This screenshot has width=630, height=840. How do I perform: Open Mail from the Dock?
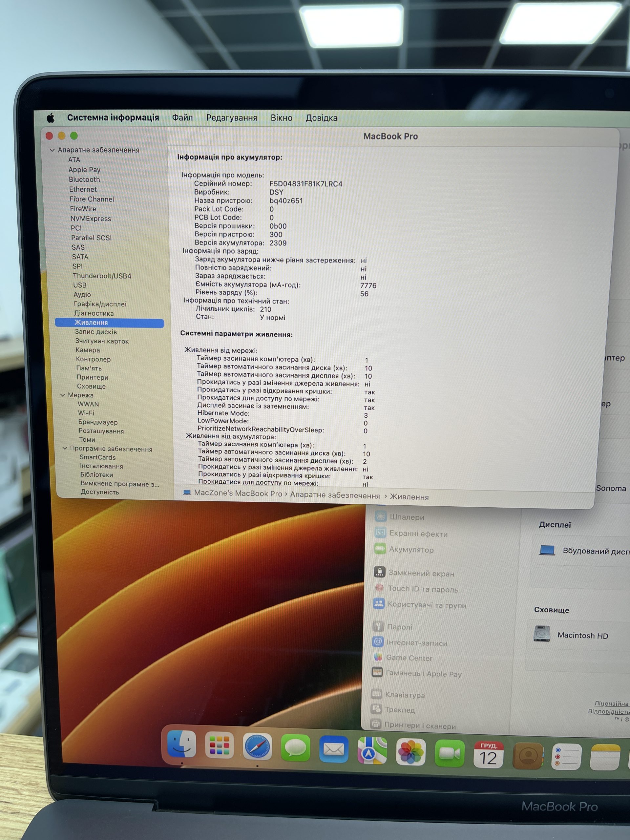333,749
